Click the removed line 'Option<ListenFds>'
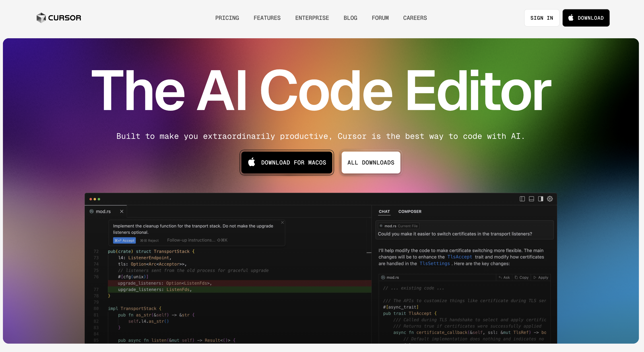This screenshot has height=352, width=644. point(240,283)
